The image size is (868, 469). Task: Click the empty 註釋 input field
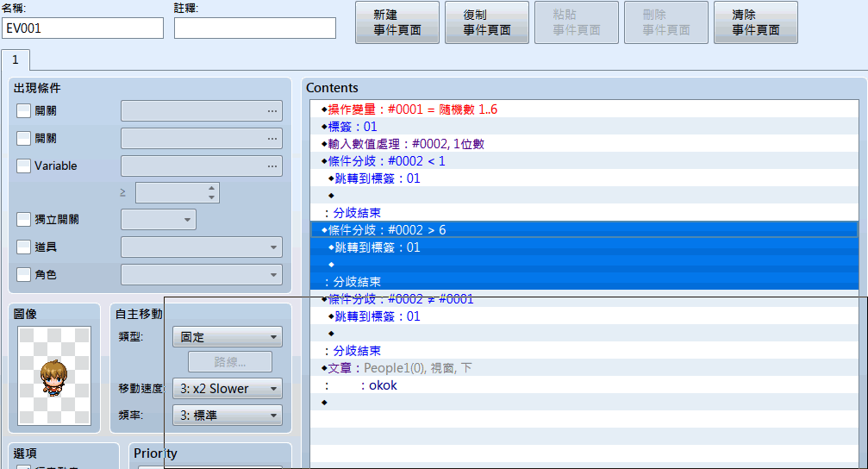click(x=254, y=28)
